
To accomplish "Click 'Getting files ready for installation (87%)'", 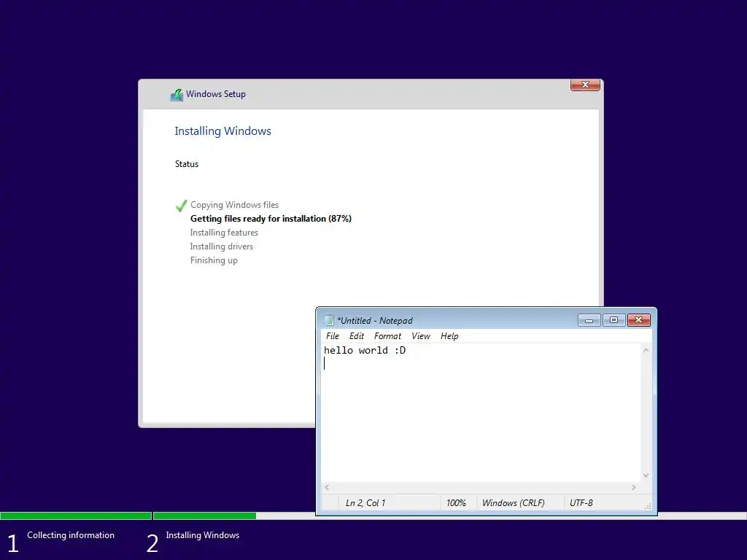I will point(271,219).
